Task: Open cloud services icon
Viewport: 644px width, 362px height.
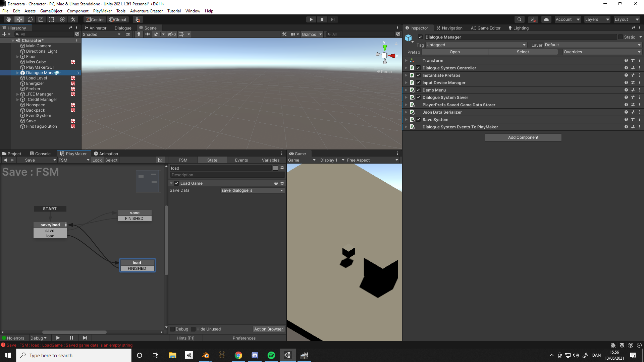Action: pyautogui.click(x=546, y=19)
